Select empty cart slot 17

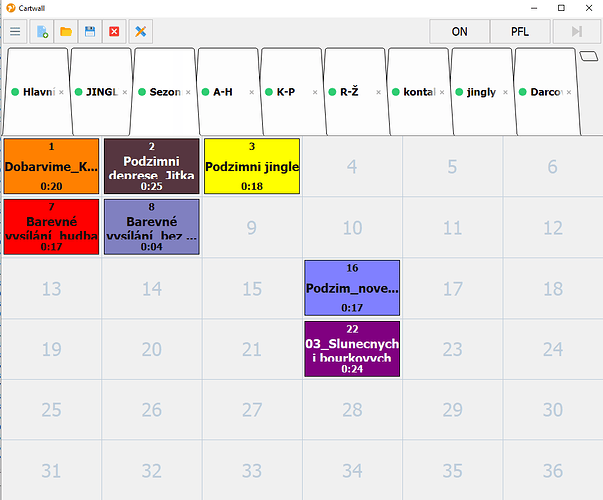point(452,288)
